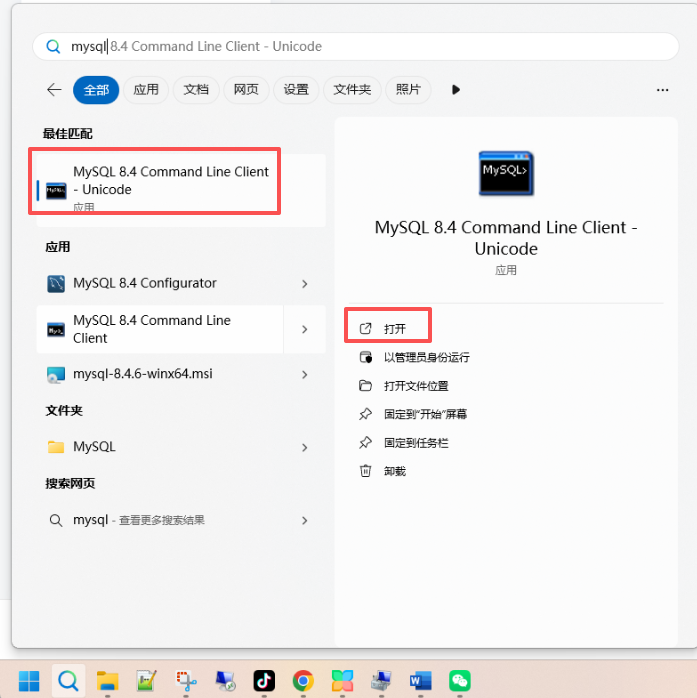The width and height of the screenshot is (697, 698).
Task: Click large MySQL console icon in preview
Action: pyautogui.click(x=506, y=173)
